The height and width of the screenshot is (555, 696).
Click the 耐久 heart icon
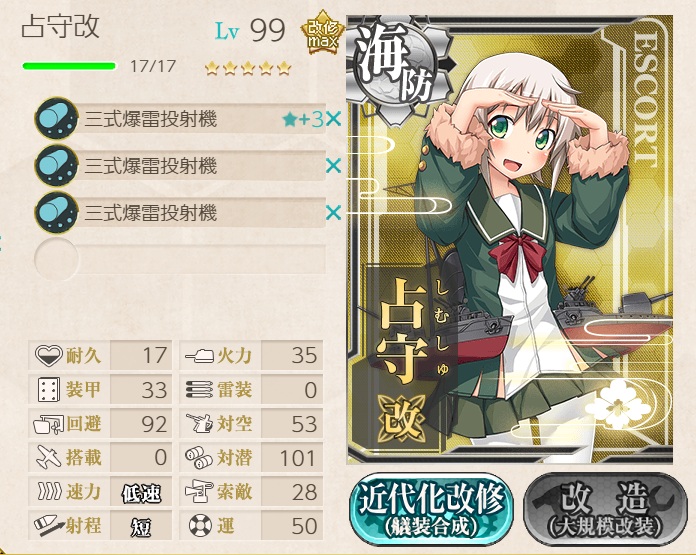click(x=48, y=356)
